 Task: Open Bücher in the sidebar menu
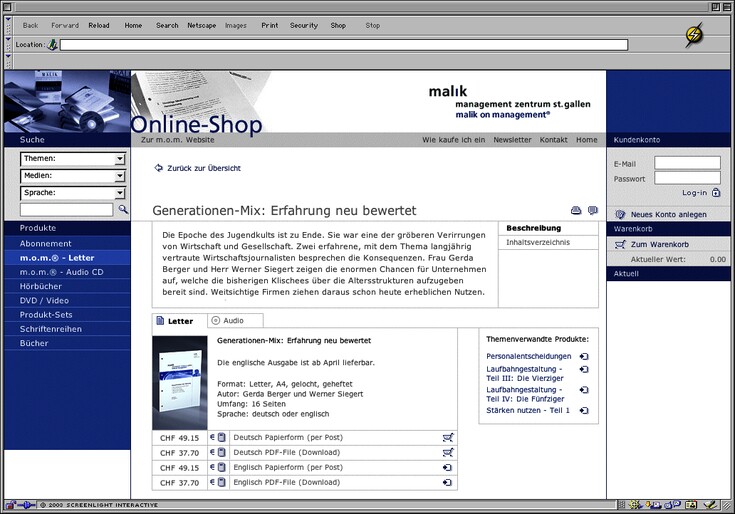point(68,343)
